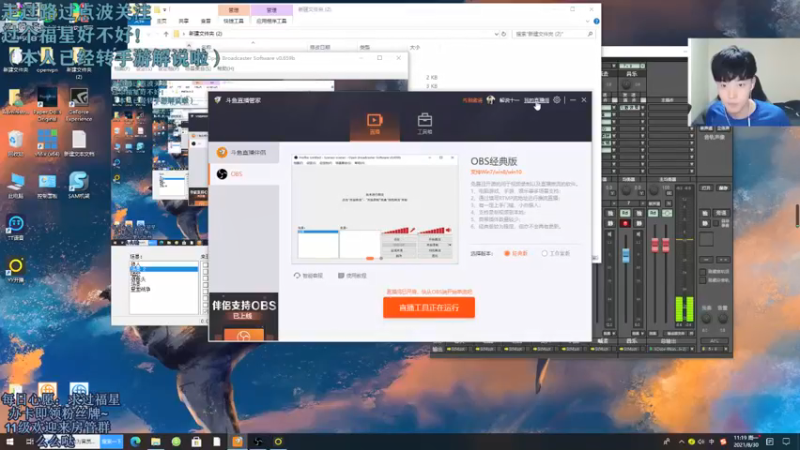Click the red record button in mixer
Image resolution: width=800 pixels, height=450 pixels.
(625, 223)
